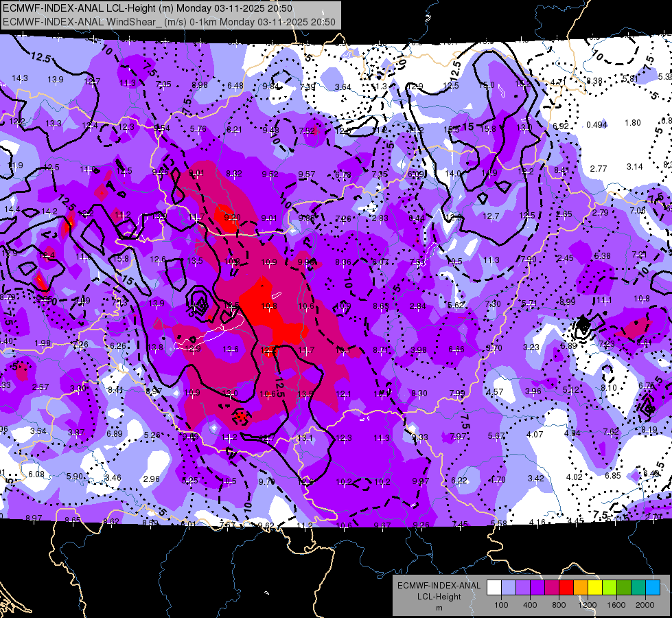The width and height of the screenshot is (672, 618).
Task: Click the unit label m in the legend
Action: point(439,608)
